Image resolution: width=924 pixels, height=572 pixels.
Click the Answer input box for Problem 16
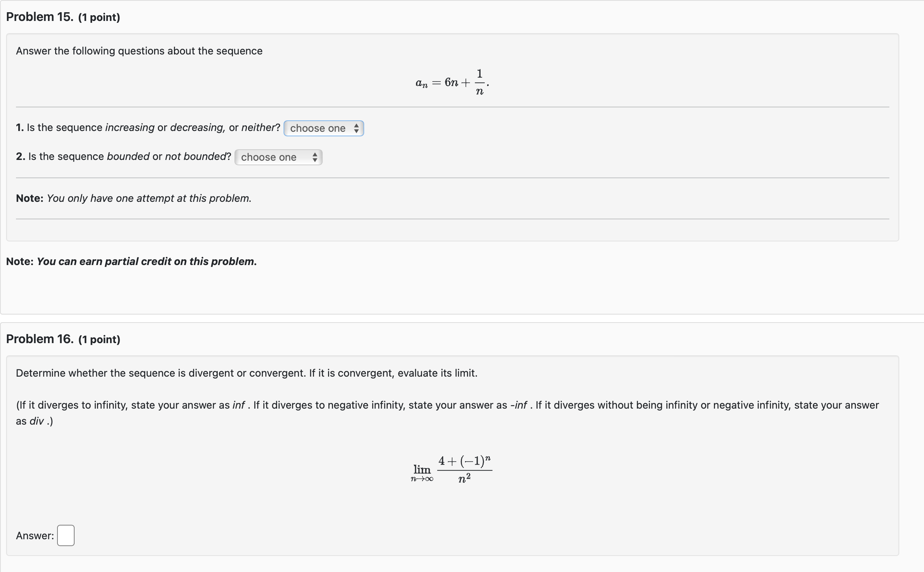[x=65, y=535]
